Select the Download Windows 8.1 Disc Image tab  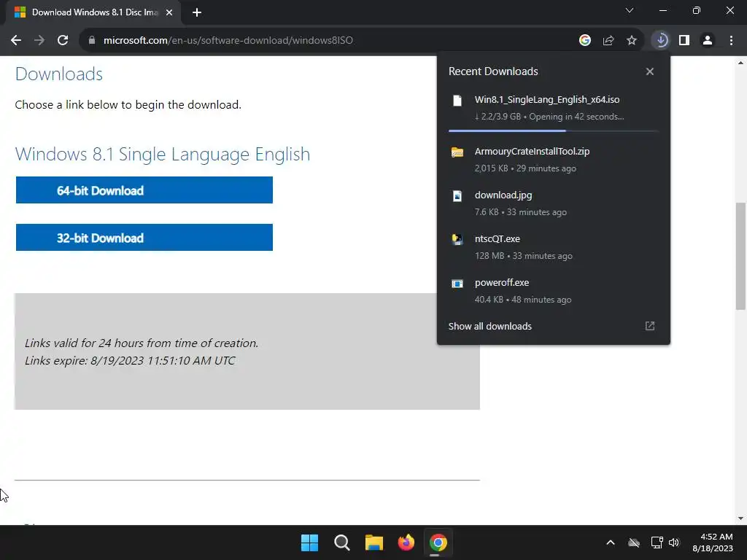point(93,12)
